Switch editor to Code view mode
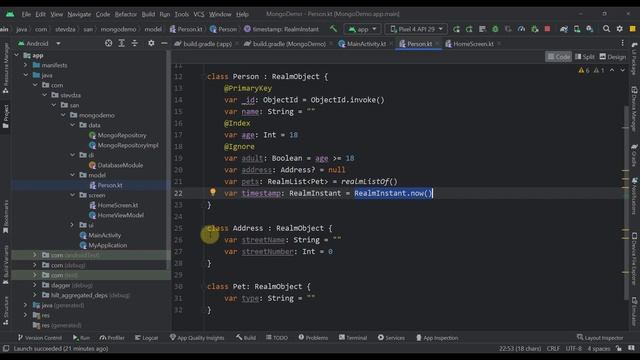640x360 pixels. pyautogui.click(x=558, y=57)
